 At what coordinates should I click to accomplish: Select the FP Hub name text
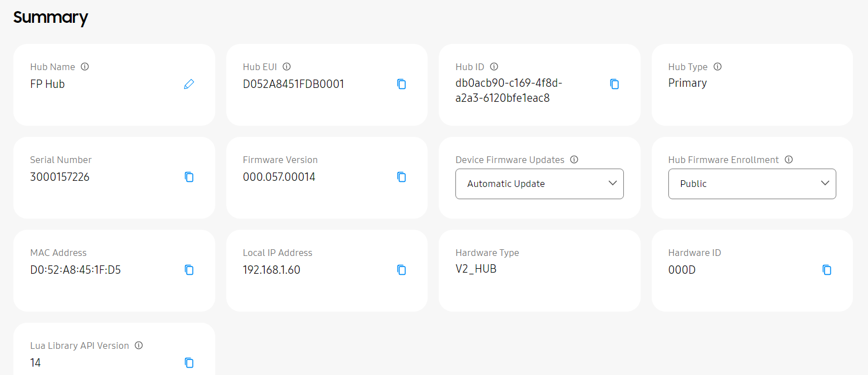47,85
